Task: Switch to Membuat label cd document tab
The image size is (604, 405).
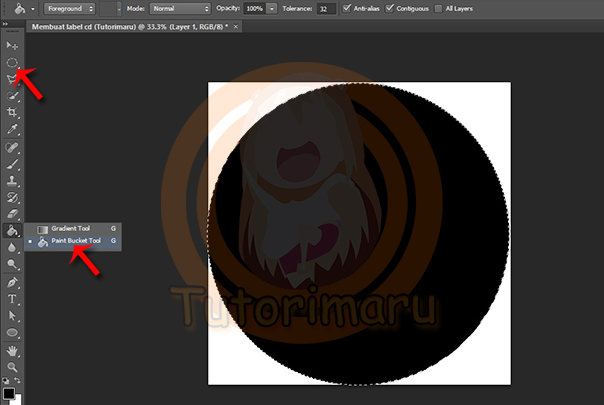Action: tap(130, 27)
